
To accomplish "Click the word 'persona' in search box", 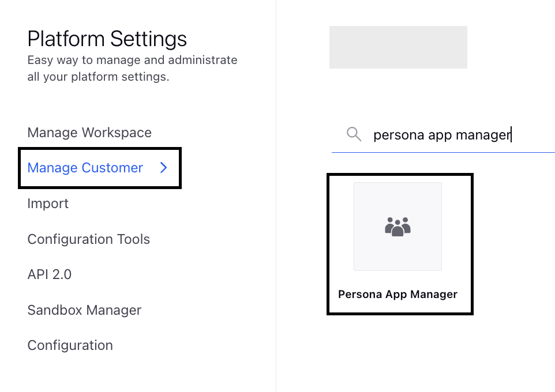I will [399, 135].
